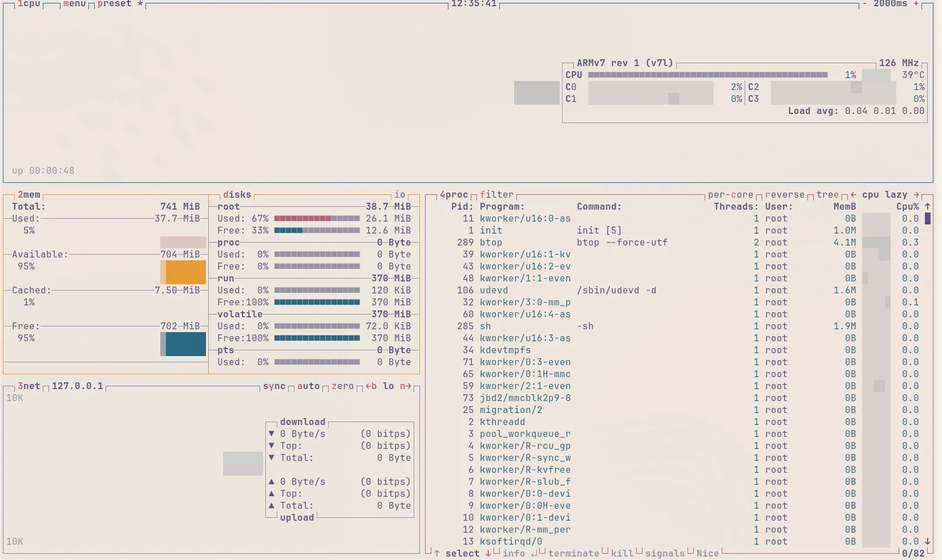Click the User: column header

pos(779,206)
